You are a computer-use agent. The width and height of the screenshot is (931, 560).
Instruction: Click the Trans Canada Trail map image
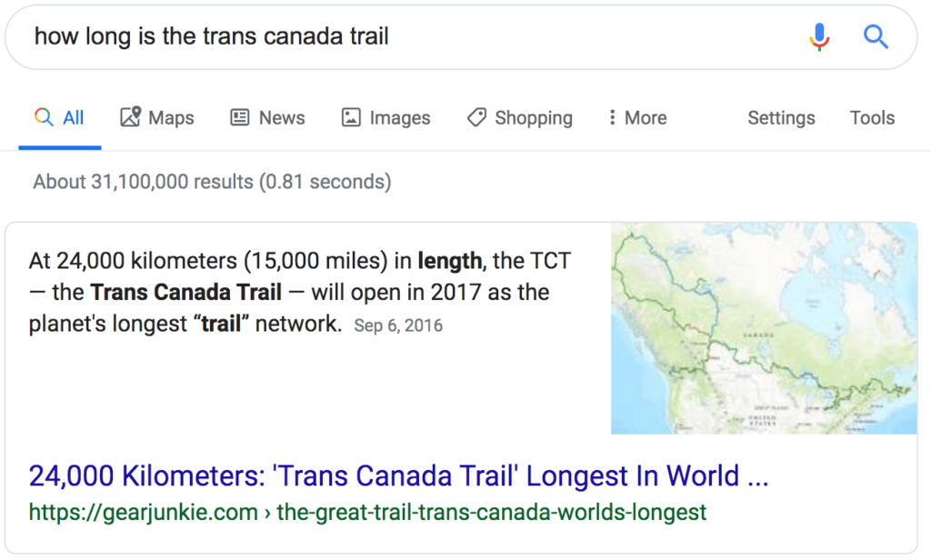tap(765, 329)
